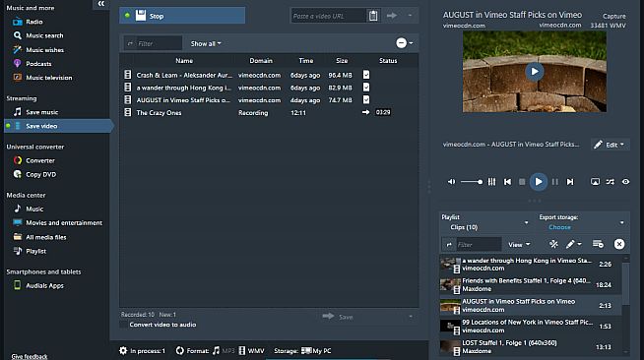
Task: Click the player stop button
Action: pos(522,182)
